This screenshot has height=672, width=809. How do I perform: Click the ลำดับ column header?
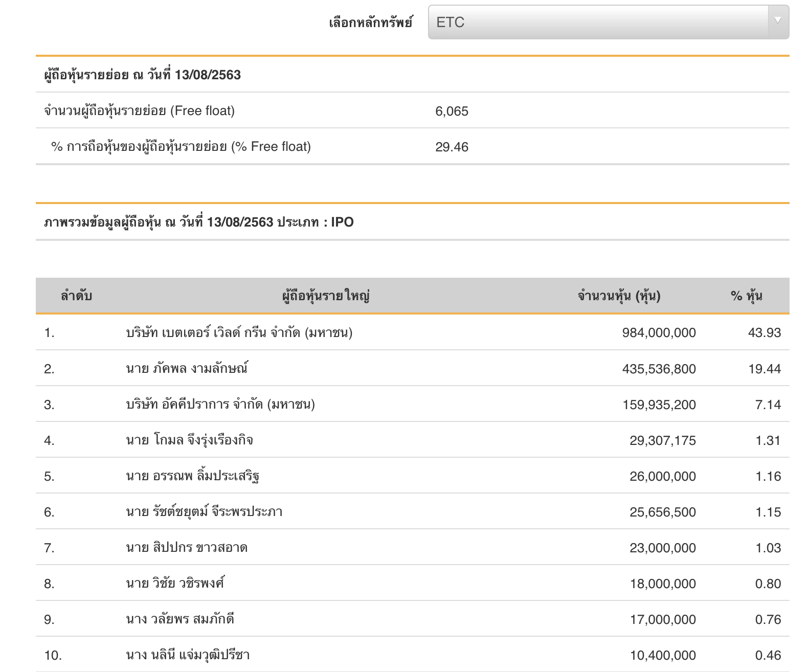pyautogui.click(x=76, y=296)
